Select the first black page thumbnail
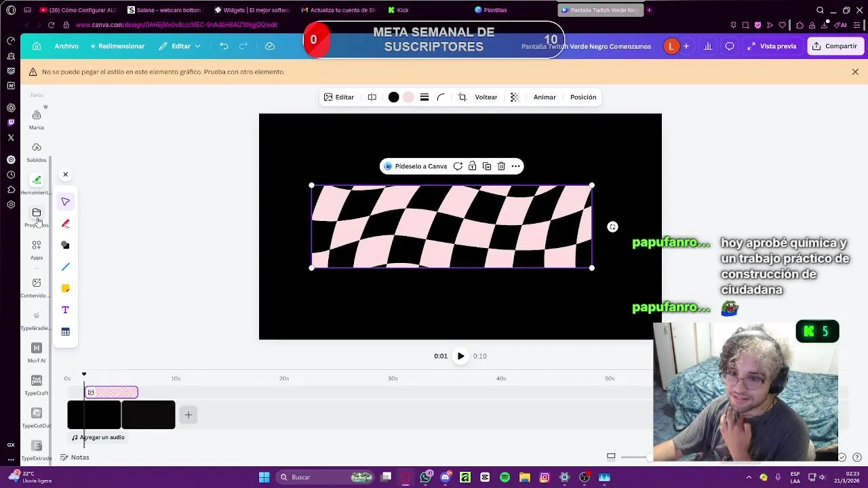 click(x=94, y=415)
